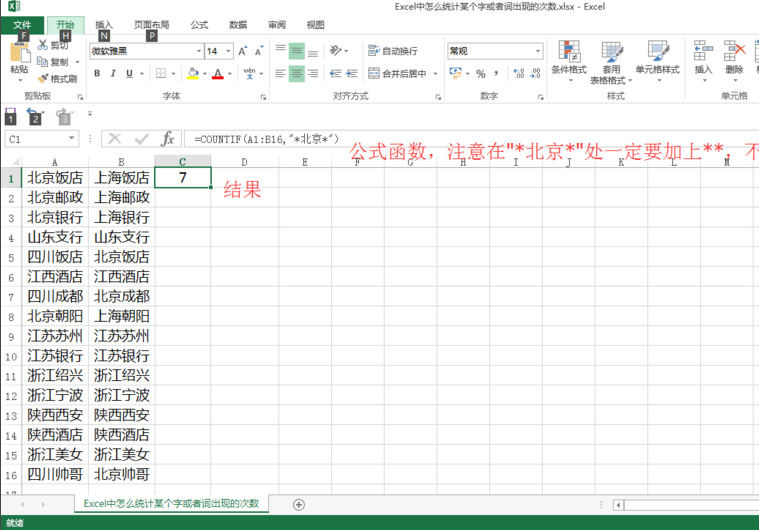Click the cell borders icon
Viewport: 759px width, 530px height.
click(161, 74)
